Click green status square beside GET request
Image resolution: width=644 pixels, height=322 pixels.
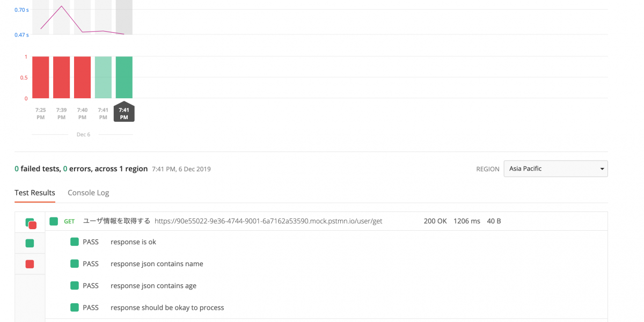[x=54, y=221]
